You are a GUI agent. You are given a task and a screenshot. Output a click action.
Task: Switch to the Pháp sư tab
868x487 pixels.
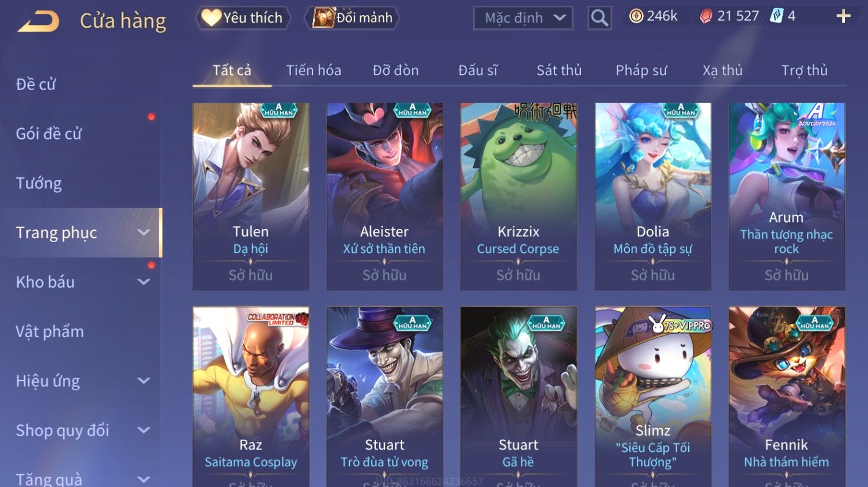641,70
